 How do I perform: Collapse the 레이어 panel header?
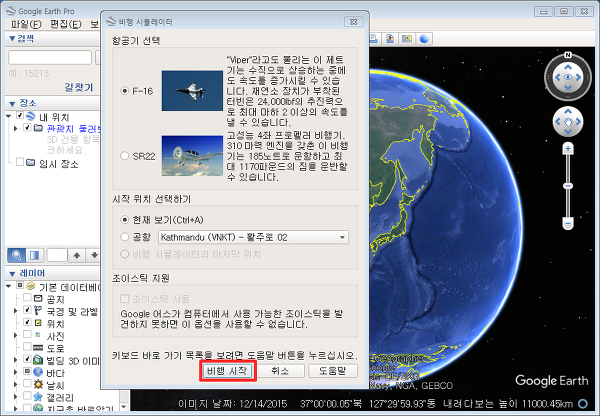[27, 273]
